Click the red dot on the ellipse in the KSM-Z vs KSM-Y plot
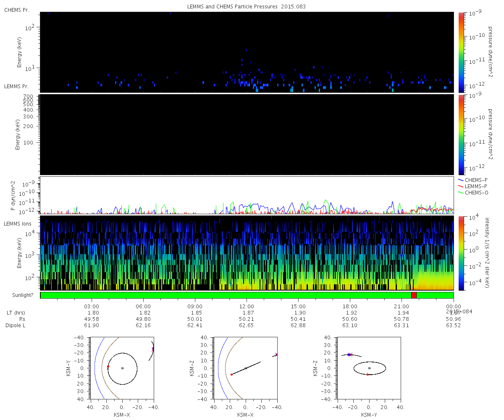504x420 pixels. [367, 374]
